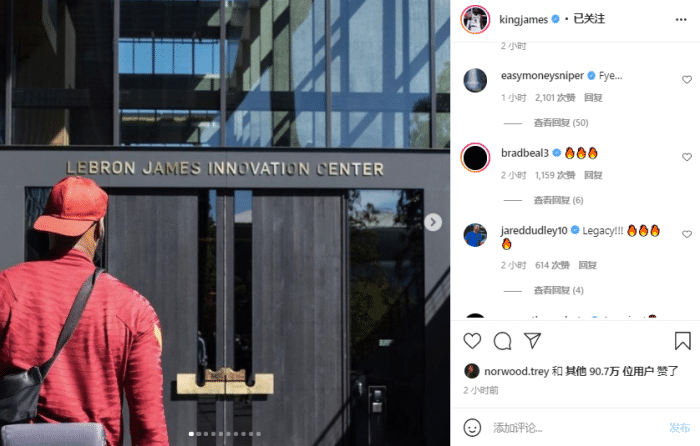The height and width of the screenshot is (446, 700).
Task: Go to the next photo with arrow
Action: pyautogui.click(x=433, y=222)
